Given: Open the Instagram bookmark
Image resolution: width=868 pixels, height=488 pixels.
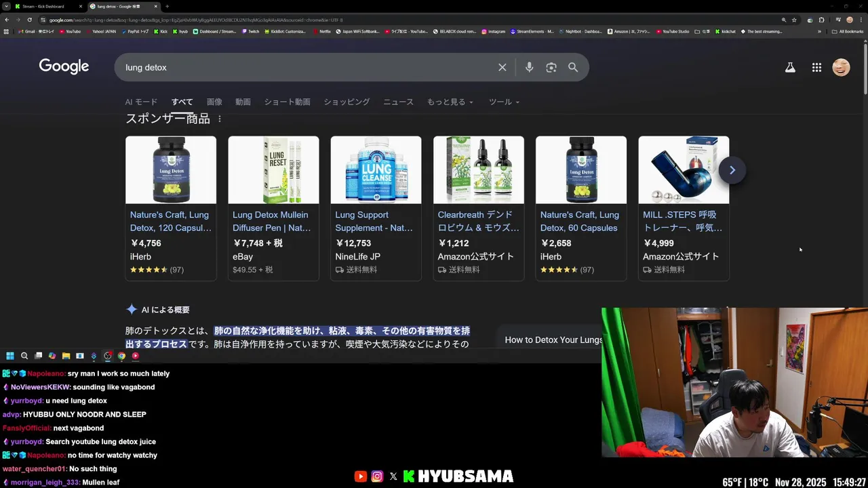Looking at the screenshot, I should point(494,31).
